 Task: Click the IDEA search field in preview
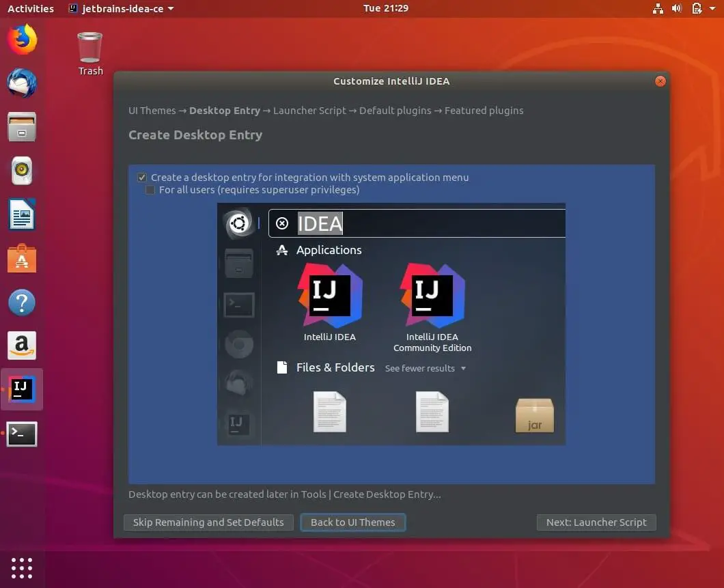(417, 223)
